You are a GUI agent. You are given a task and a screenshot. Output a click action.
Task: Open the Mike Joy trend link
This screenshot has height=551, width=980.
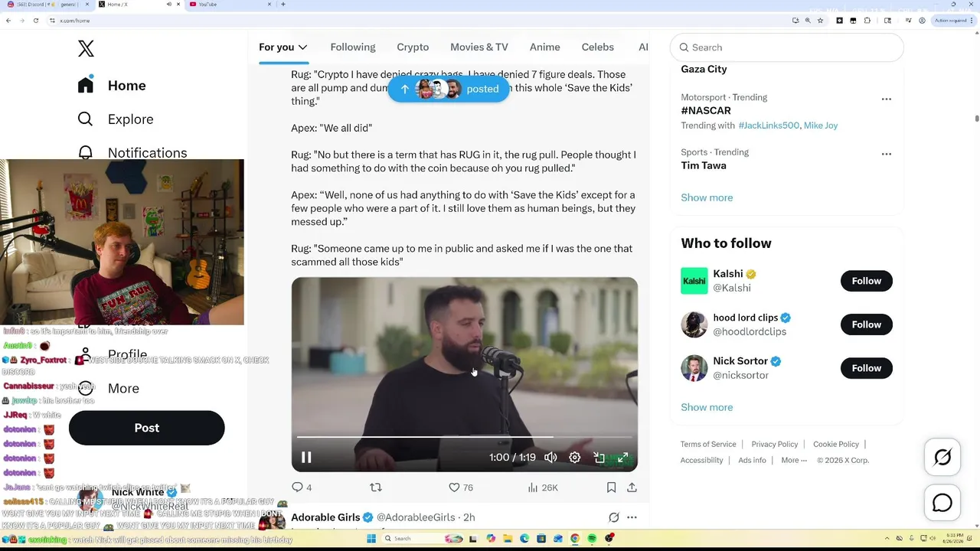821,126
